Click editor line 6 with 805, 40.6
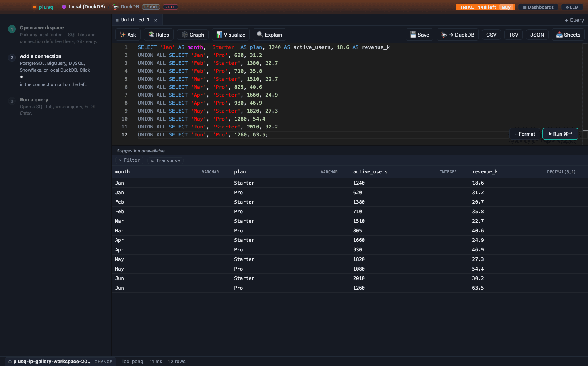The image size is (588, 366). (x=200, y=87)
